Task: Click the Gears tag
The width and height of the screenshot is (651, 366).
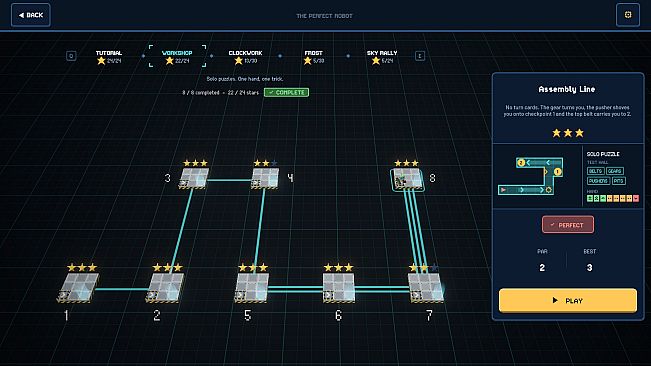Action: click(x=614, y=171)
